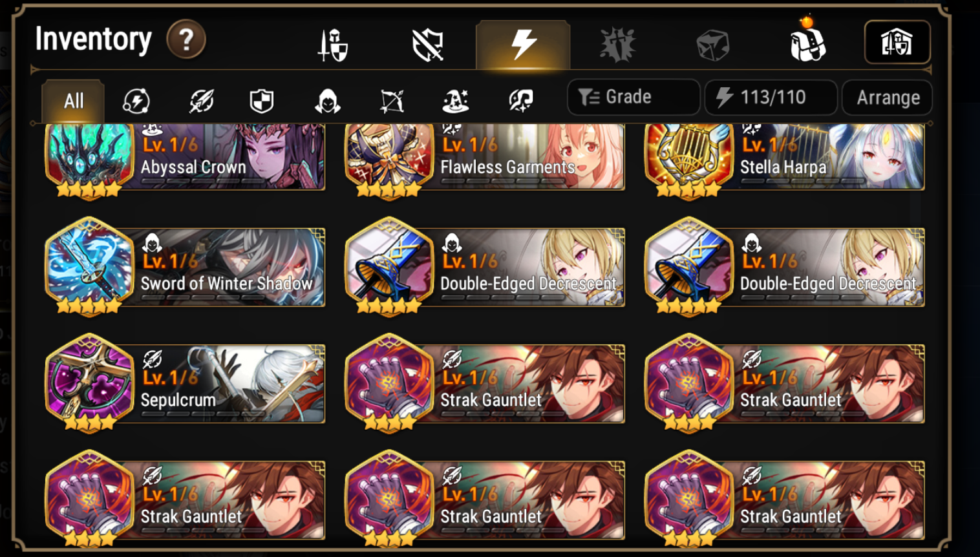
Task: Open the backpack items tab
Action: click(807, 41)
